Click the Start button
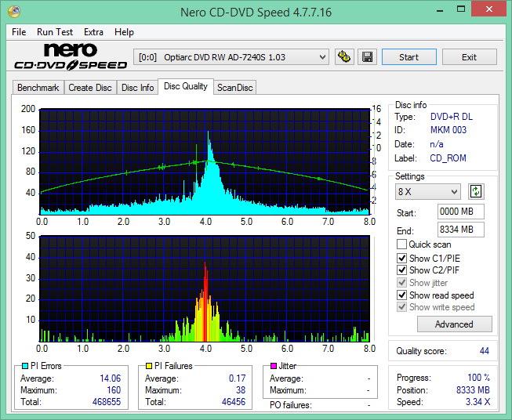Viewport: 512px width, 420px height. click(409, 57)
